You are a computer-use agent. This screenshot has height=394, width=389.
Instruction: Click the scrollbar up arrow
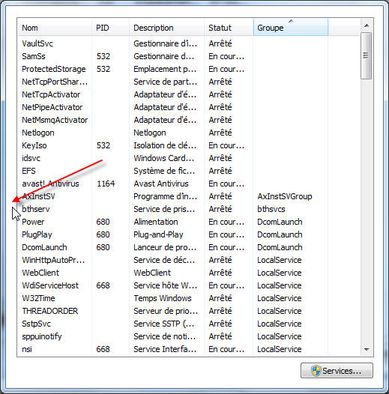(366, 26)
